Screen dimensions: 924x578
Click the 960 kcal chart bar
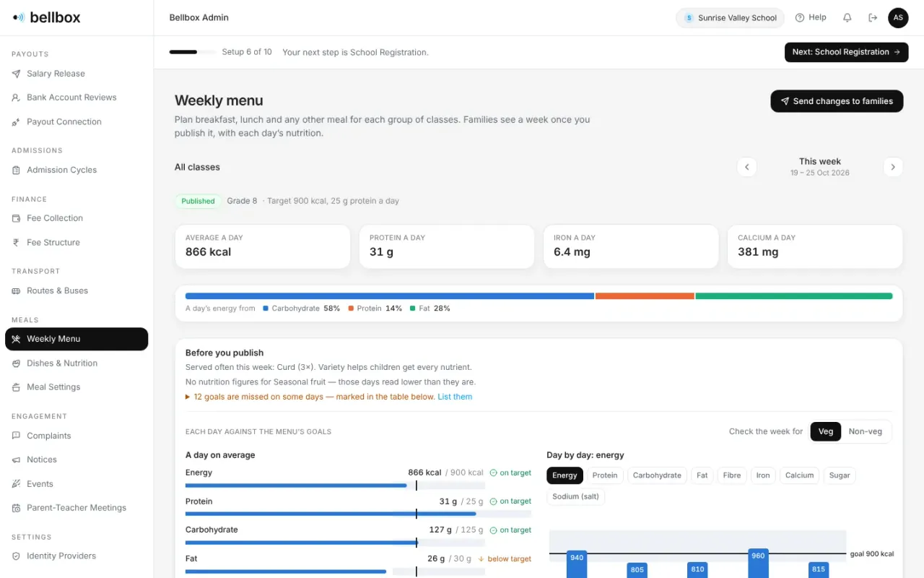(x=758, y=564)
